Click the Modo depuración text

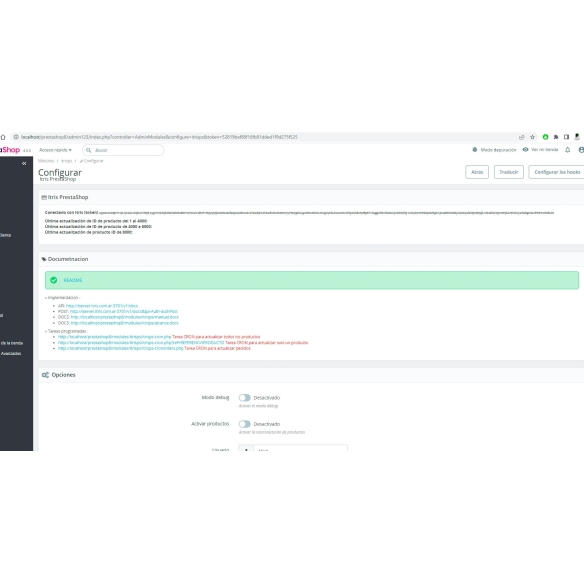tap(498, 150)
